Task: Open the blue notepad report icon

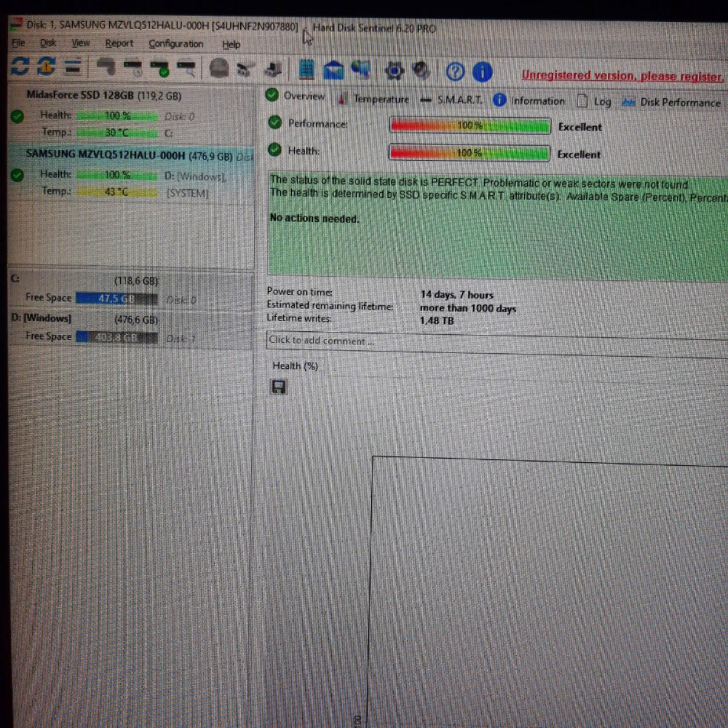Action: pyautogui.click(x=306, y=70)
